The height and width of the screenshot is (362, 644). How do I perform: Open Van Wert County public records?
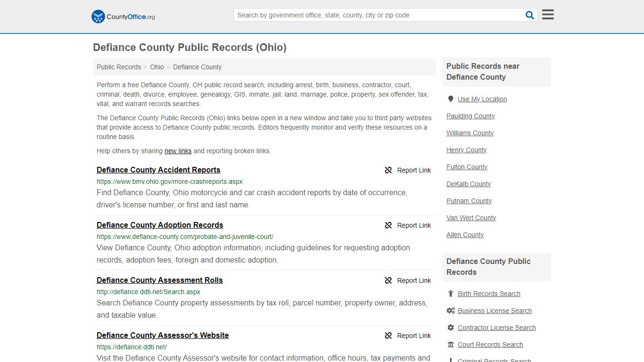click(471, 218)
